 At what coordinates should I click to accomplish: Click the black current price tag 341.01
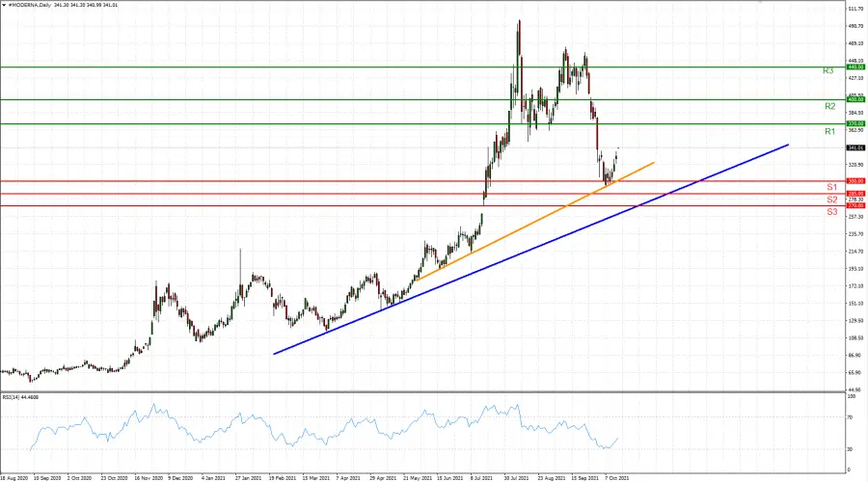[x=855, y=147]
